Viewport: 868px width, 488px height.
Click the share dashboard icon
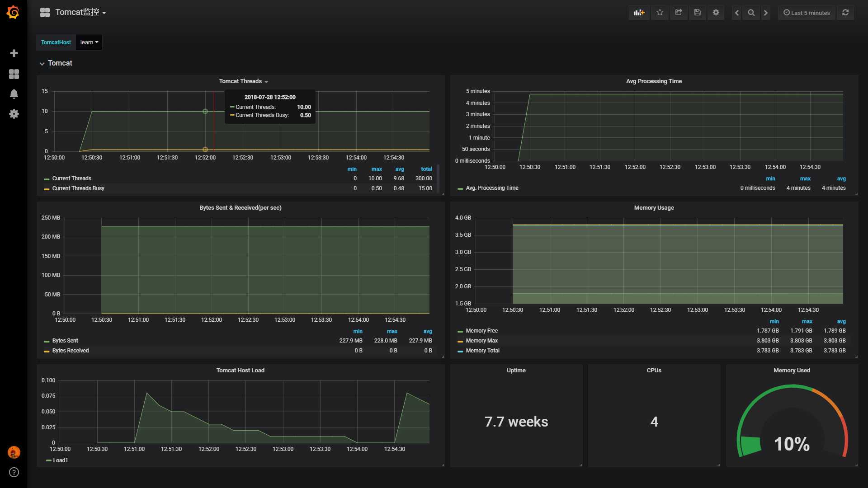click(679, 13)
